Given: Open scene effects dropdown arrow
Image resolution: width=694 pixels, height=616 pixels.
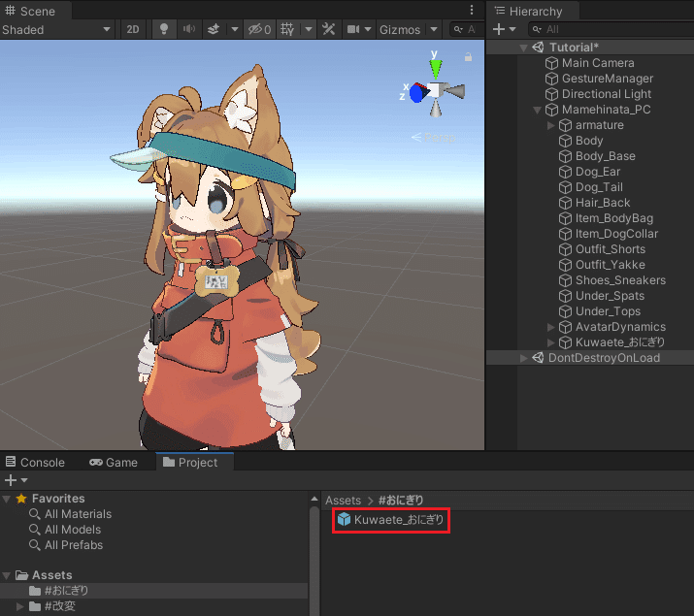Looking at the screenshot, I should (235, 30).
